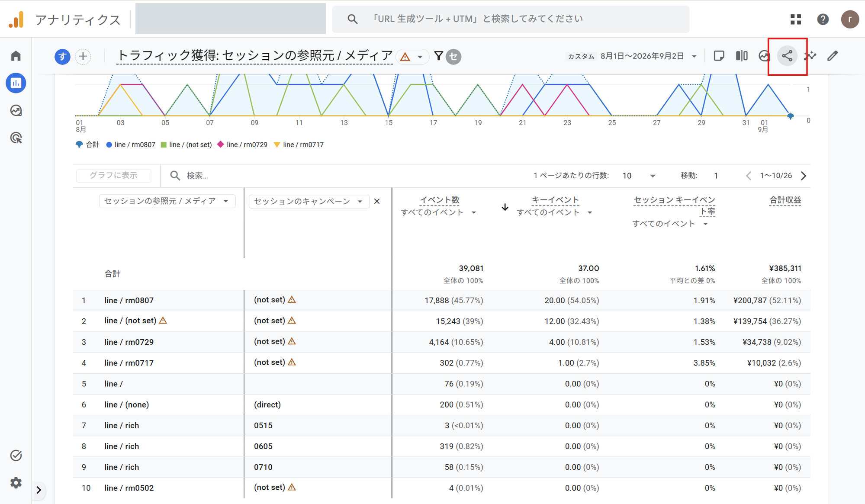The width and height of the screenshot is (865, 504).
Task: Click the Google Analytics logo
Action: [x=16, y=20]
